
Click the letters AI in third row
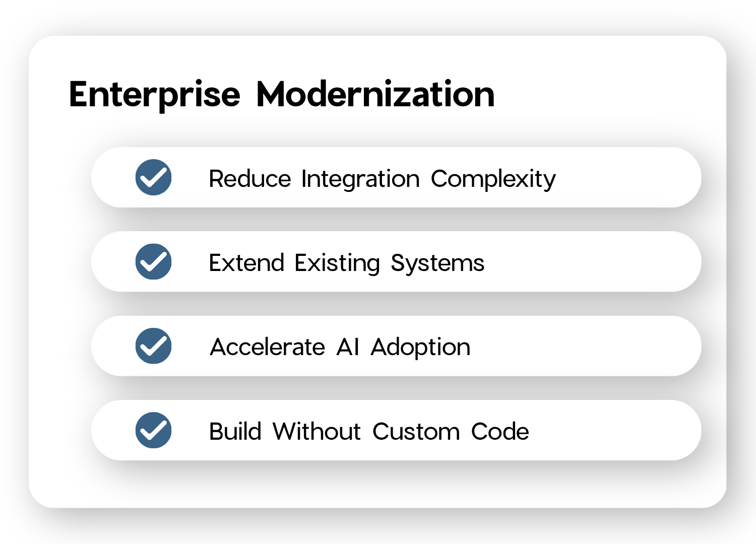click(348, 347)
